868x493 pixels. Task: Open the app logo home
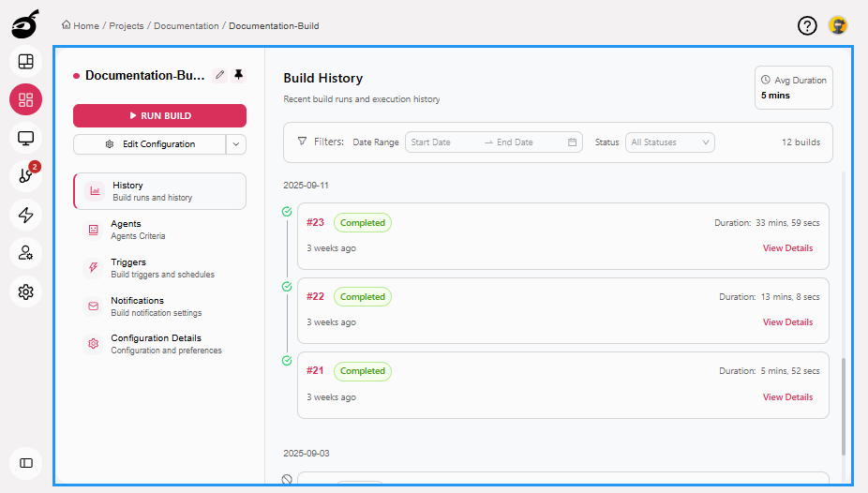(25, 23)
